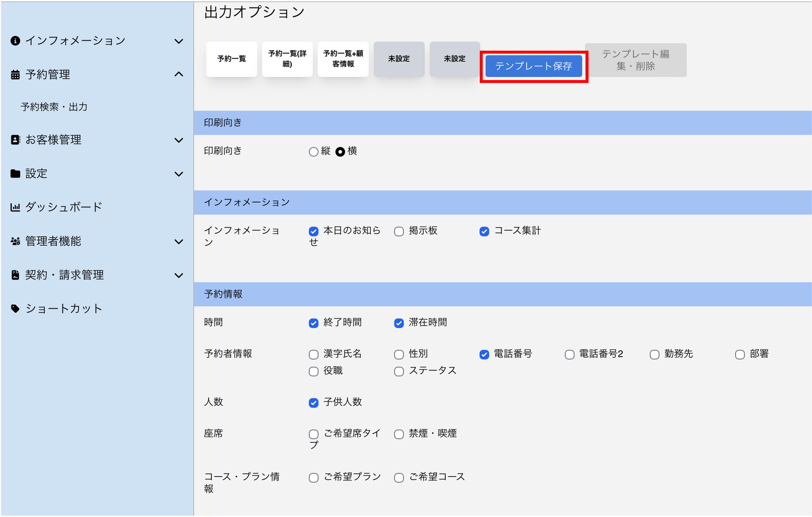Select the 予約一覧+顧客情報 template button
Viewport: 812px width, 517px height.
point(343,59)
